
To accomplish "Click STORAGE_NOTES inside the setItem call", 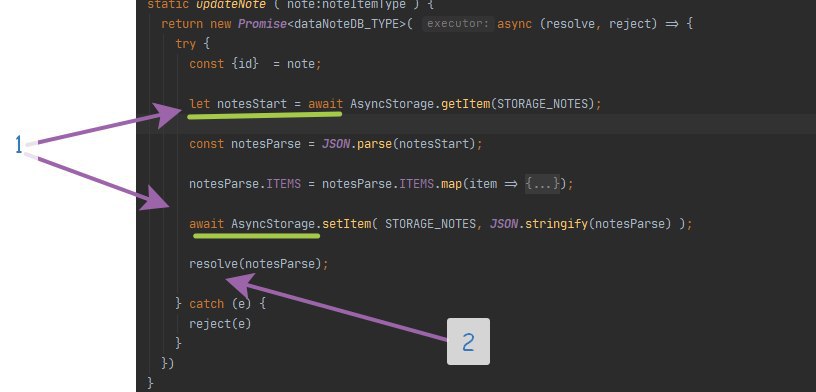I will (x=430, y=224).
